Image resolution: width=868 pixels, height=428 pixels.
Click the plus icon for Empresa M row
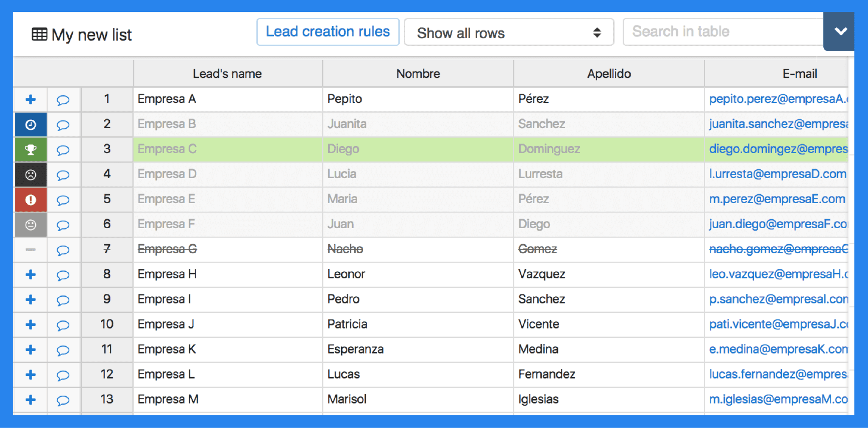[31, 399]
